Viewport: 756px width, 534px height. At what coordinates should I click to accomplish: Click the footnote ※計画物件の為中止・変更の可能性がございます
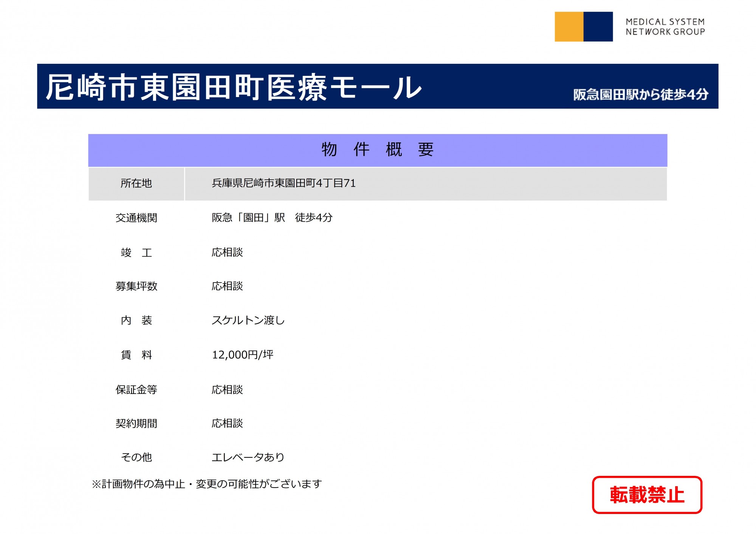coord(207,484)
